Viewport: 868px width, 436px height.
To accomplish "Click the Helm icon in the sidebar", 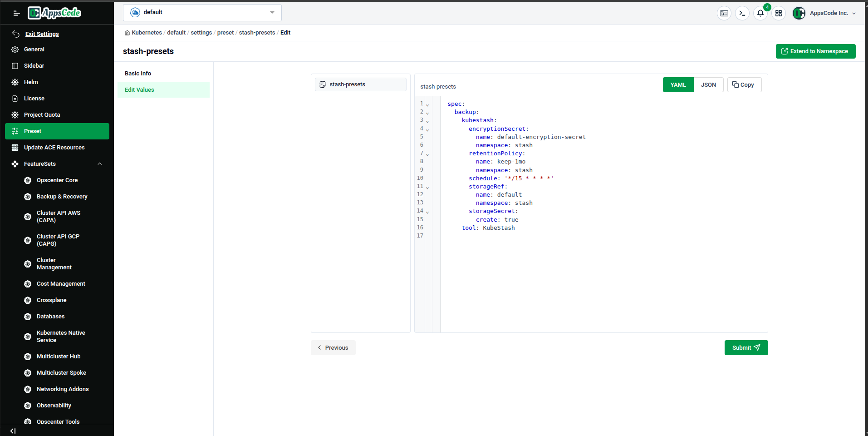I will [15, 82].
